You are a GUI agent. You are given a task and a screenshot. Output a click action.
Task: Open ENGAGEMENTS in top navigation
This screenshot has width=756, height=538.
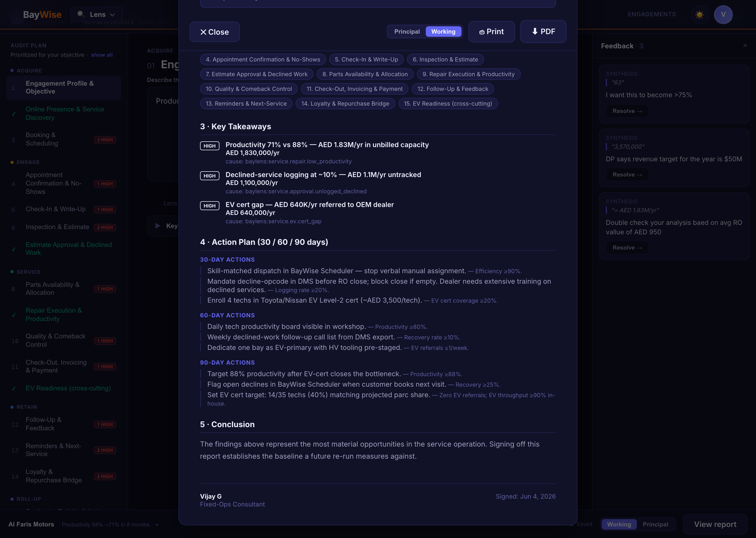coord(652,14)
